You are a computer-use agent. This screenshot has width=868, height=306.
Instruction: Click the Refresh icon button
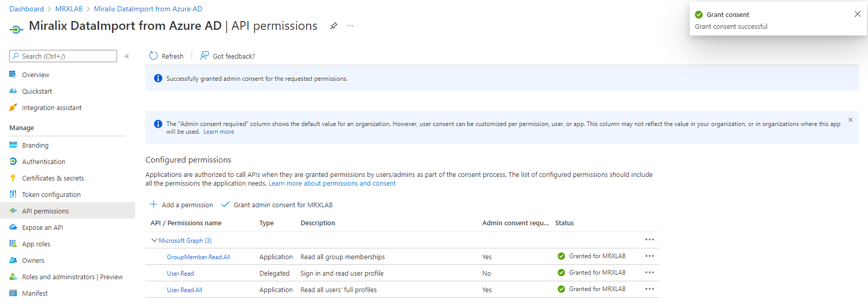[x=154, y=56]
